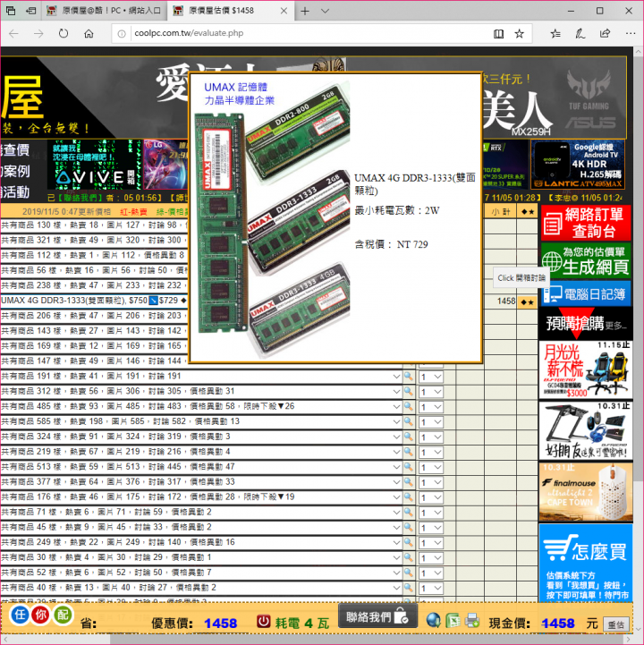Screen dimensions: 644x645
Task: Switch to 原價屋@酷！PC 網站入口 tab
Action: coord(104,11)
